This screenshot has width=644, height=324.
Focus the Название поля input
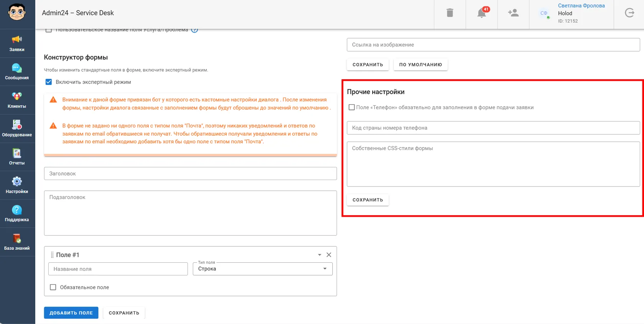pyautogui.click(x=118, y=269)
